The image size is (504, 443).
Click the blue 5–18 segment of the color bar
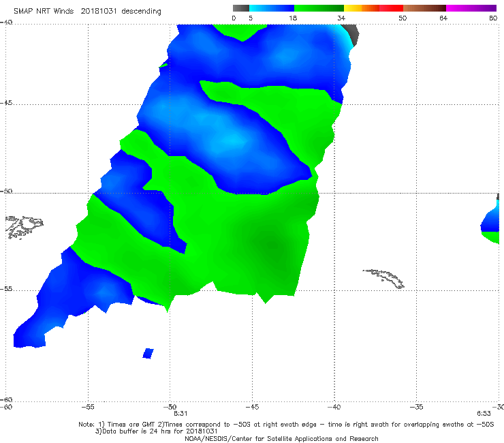click(272, 8)
